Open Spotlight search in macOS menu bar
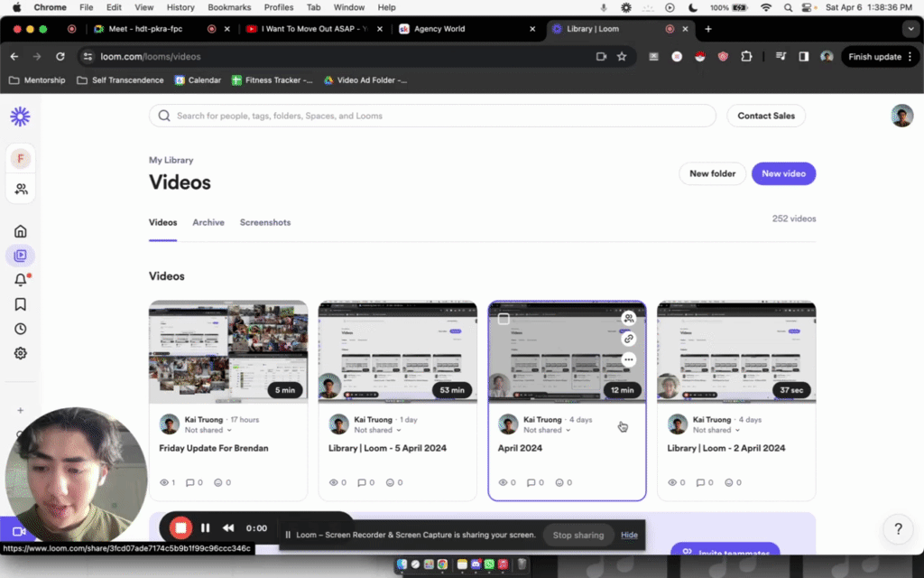Viewport: 924px width, 578px height. click(788, 7)
